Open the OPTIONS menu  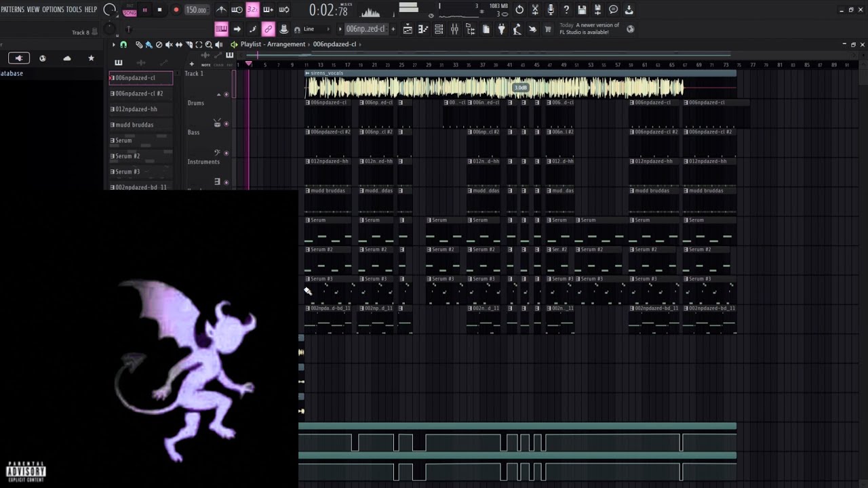click(x=53, y=9)
